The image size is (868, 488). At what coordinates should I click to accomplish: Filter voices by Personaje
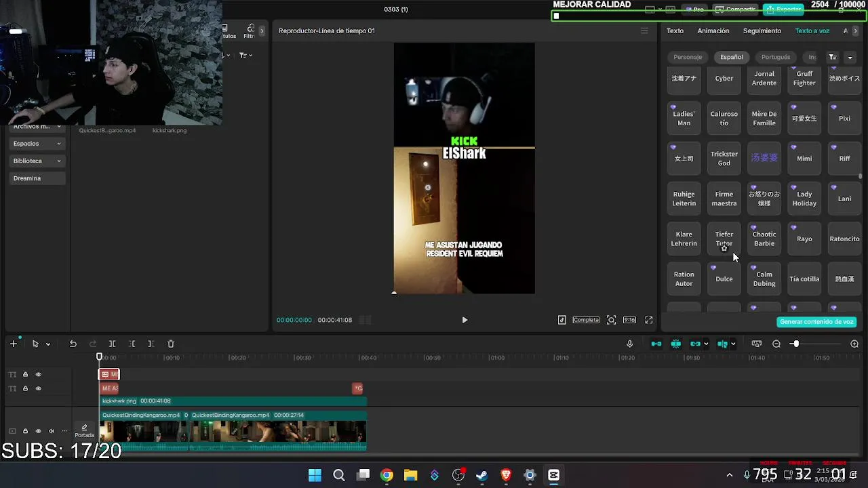(x=688, y=57)
